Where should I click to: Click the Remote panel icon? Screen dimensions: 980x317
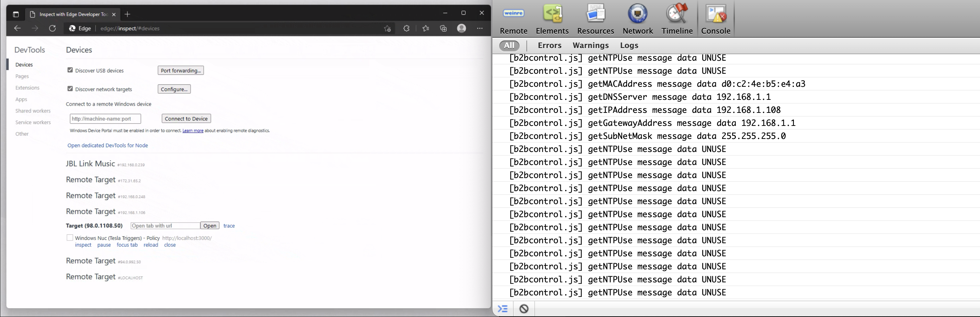click(513, 18)
